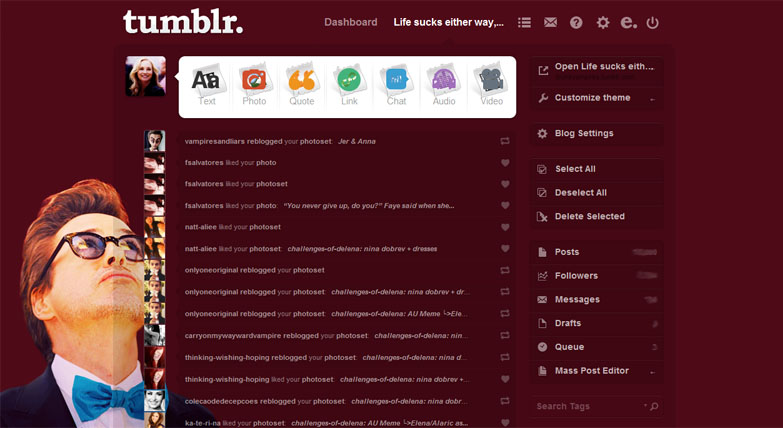Image resolution: width=783 pixels, height=428 pixels.
Task: Click ka-te-ri-na username link
Action: point(202,423)
